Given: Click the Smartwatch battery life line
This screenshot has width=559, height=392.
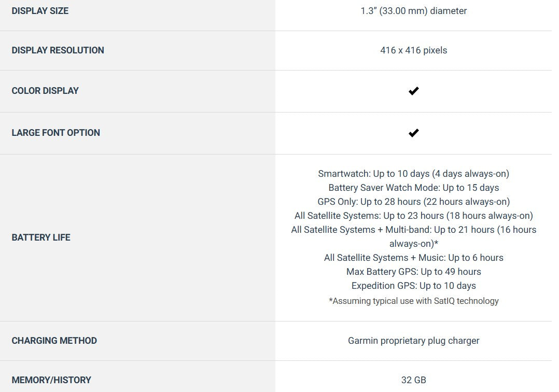Looking at the screenshot, I should point(413,174).
